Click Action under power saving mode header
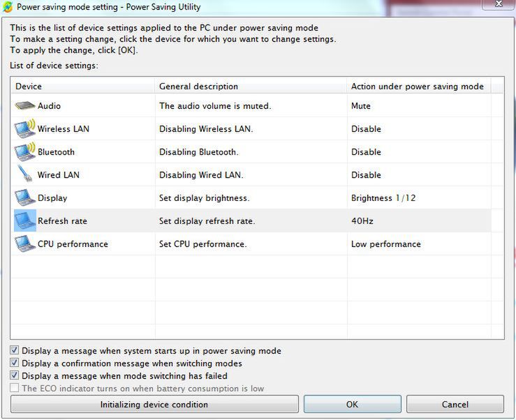Viewport: 516px width, 420px height. point(419,87)
